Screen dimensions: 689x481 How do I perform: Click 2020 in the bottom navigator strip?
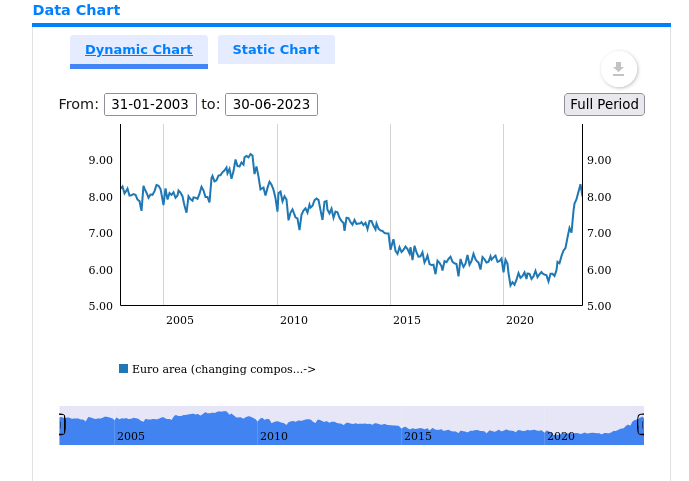[561, 436]
